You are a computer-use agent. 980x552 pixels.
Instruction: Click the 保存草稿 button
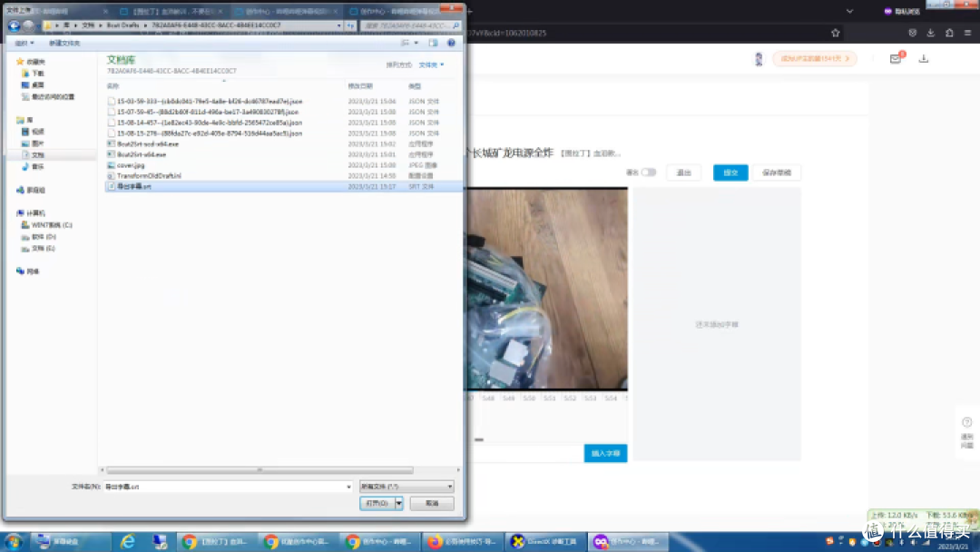click(777, 172)
